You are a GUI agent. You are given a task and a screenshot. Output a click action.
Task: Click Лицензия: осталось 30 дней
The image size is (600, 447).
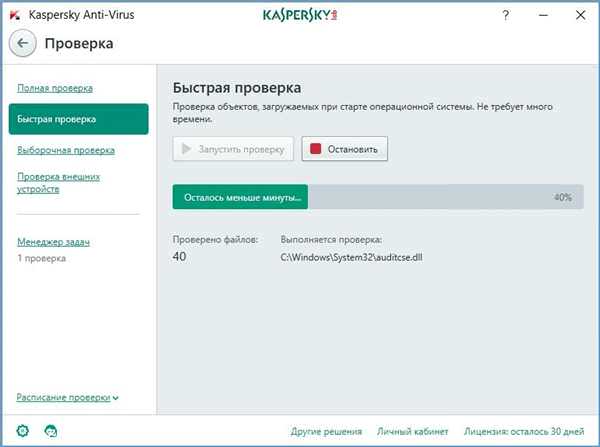point(524,431)
